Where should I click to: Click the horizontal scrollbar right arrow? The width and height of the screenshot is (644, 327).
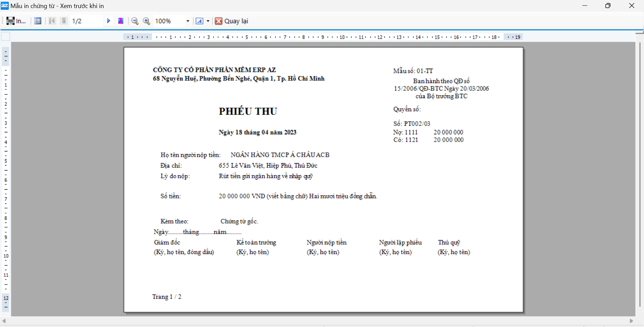631,321
